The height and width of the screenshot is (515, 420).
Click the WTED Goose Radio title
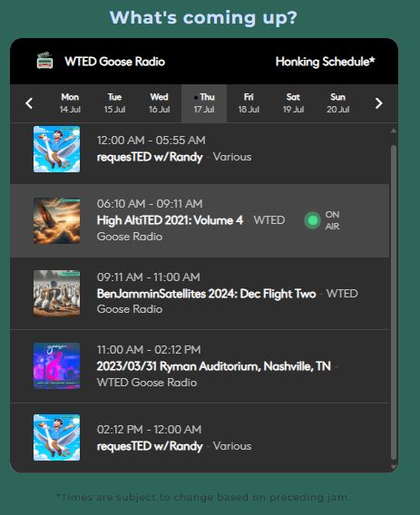tap(114, 62)
